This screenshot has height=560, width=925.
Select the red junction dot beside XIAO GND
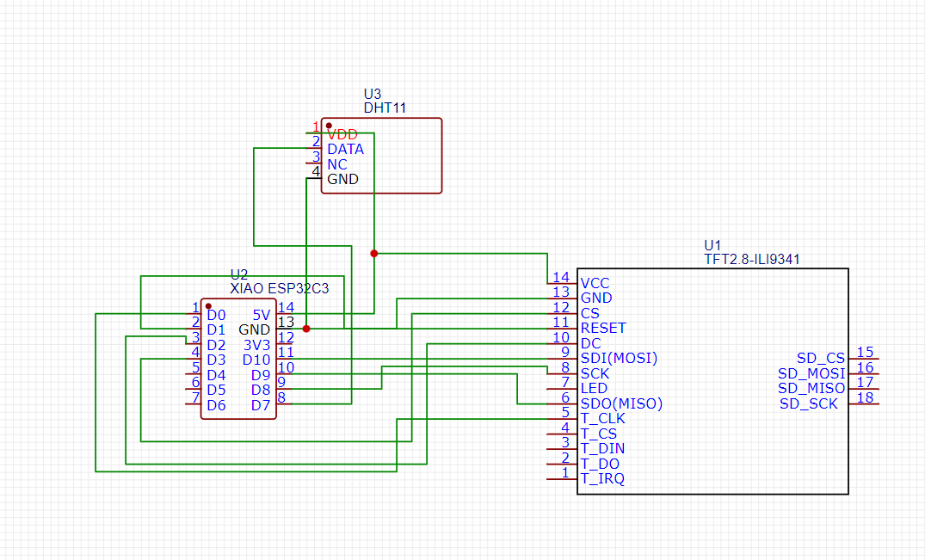(x=306, y=329)
